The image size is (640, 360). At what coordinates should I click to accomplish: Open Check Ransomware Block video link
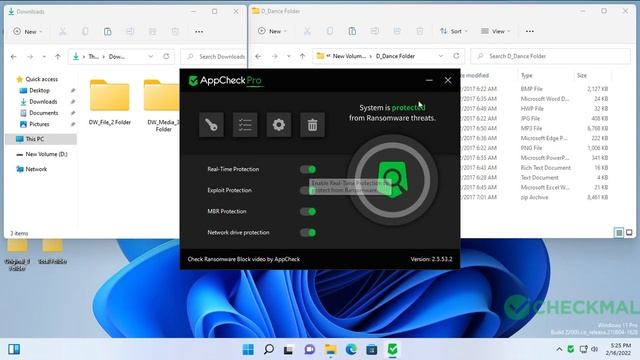(x=244, y=259)
